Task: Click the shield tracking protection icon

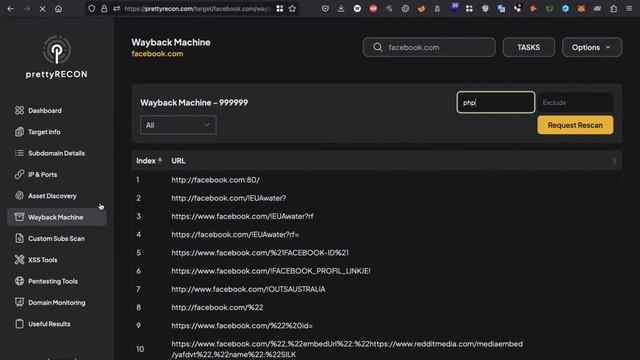Action: 92,9
